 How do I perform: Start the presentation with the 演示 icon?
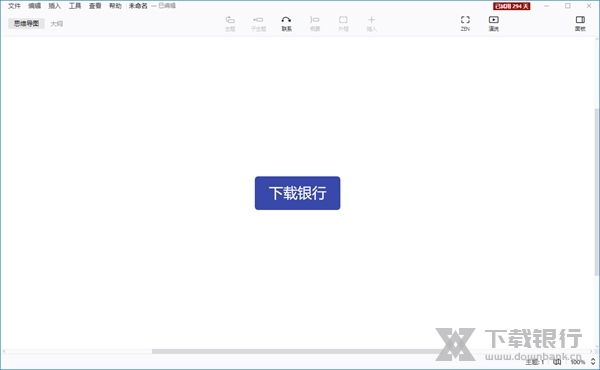tap(494, 23)
